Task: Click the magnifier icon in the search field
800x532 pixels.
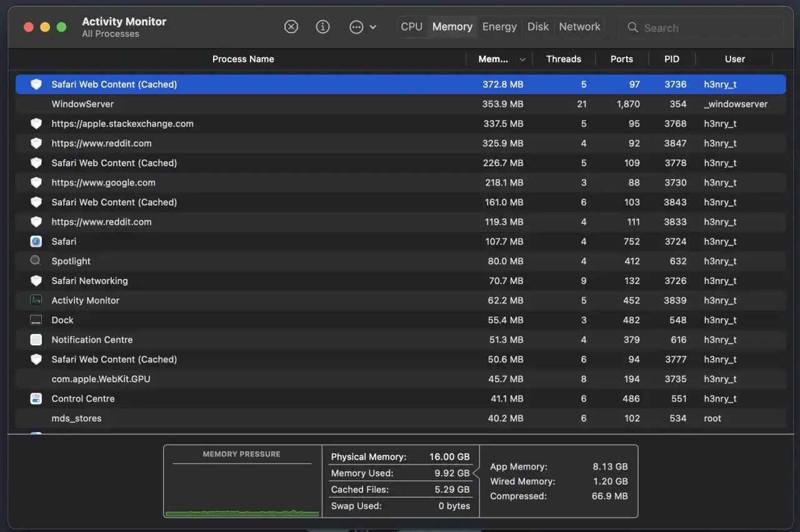Action: 632,27
